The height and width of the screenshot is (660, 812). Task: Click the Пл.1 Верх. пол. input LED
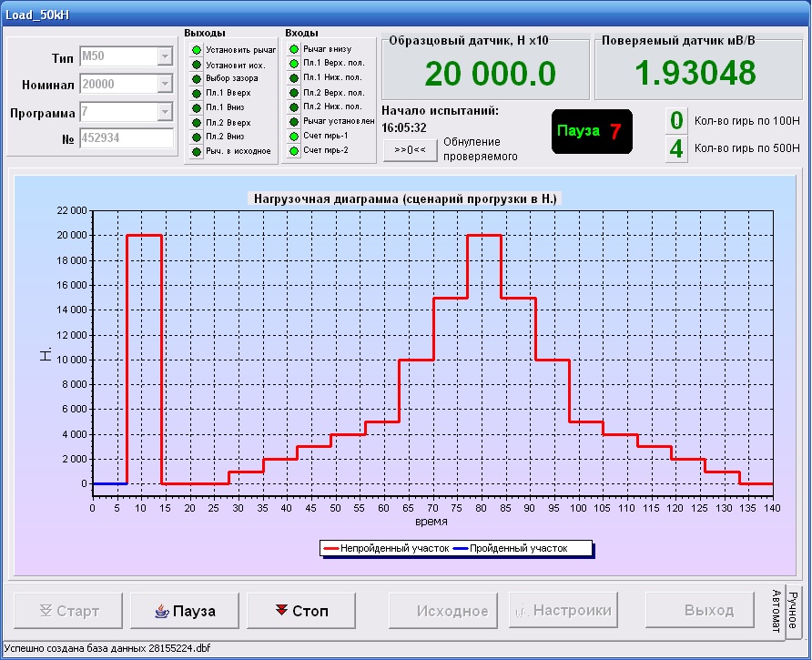click(293, 64)
